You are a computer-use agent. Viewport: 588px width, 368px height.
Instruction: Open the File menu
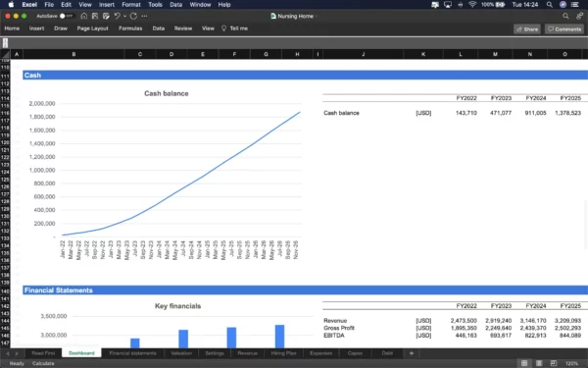point(49,5)
